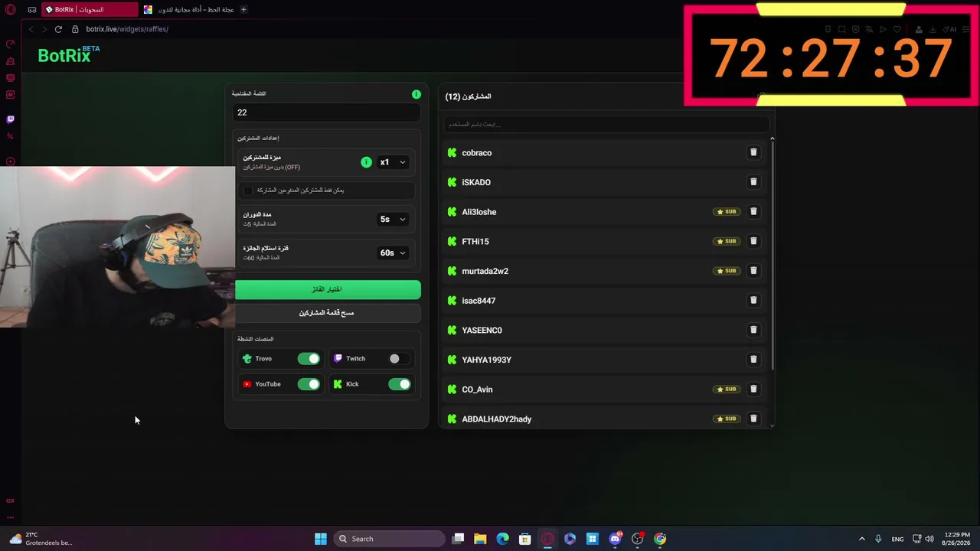Image resolution: width=980 pixels, height=551 pixels.
Task: Click the green pick winner button
Action: (328, 289)
